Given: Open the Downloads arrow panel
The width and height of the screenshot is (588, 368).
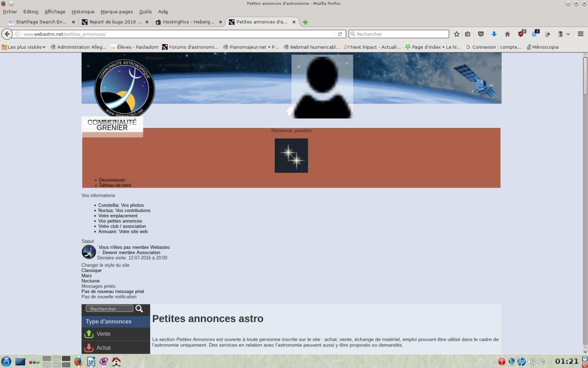Looking at the screenshot, I should (x=494, y=34).
